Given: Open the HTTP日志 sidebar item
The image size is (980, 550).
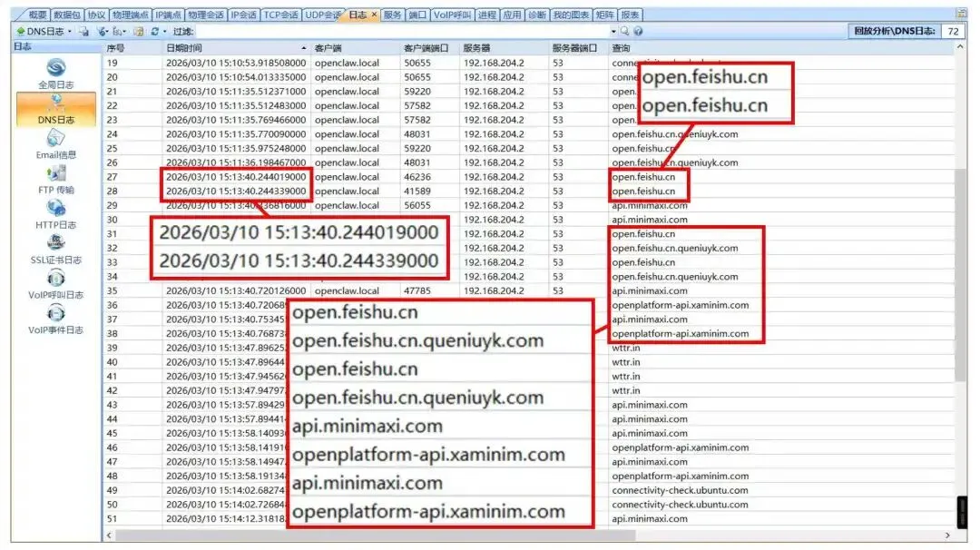Looking at the screenshot, I should tap(55, 214).
